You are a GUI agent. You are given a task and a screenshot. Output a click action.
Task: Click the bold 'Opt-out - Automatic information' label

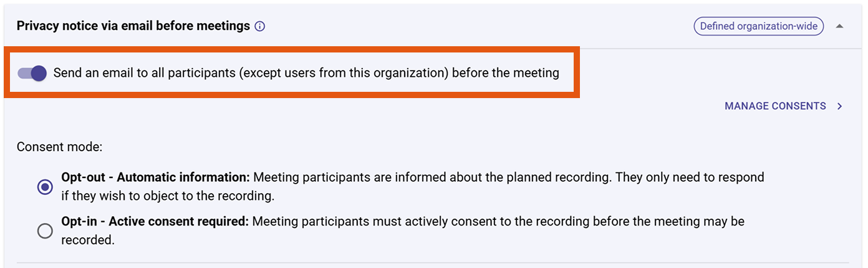tap(155, 177)
